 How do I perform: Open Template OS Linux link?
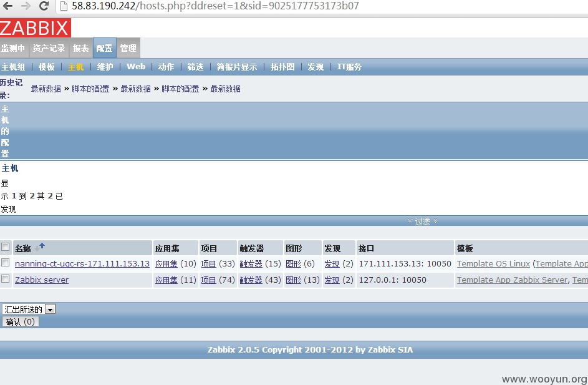tap(493, 264)
